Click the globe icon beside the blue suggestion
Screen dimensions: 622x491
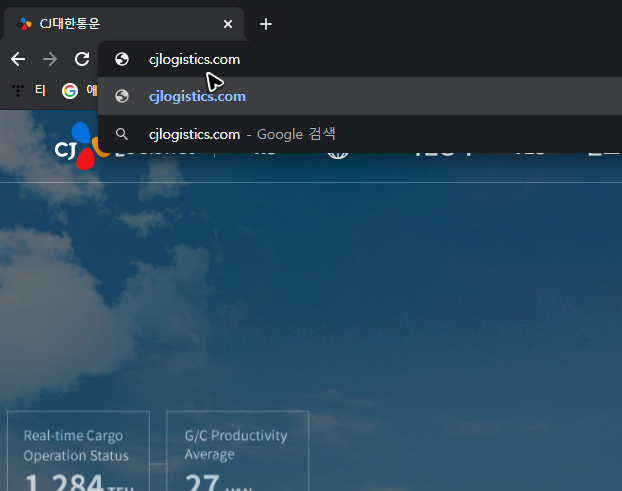pos(122,96)
